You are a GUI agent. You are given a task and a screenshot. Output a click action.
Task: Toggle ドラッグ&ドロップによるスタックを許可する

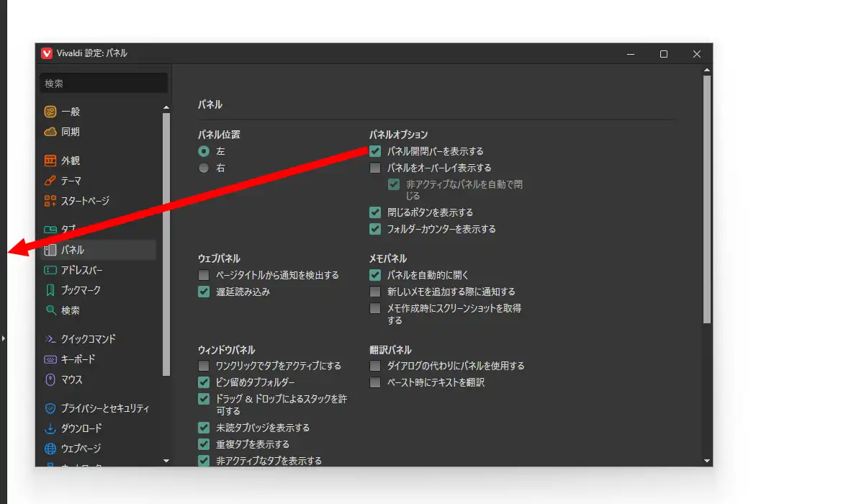204,399
